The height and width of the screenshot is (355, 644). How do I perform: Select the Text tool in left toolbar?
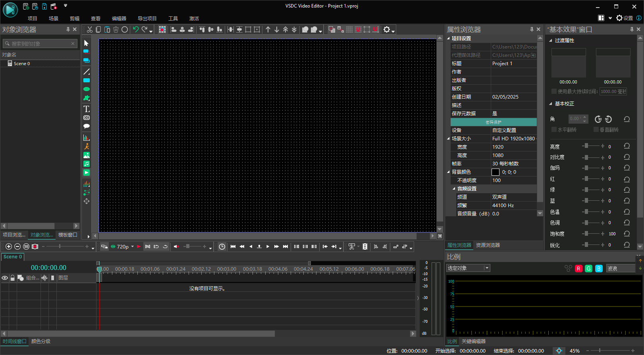click(x=87, y=109)
